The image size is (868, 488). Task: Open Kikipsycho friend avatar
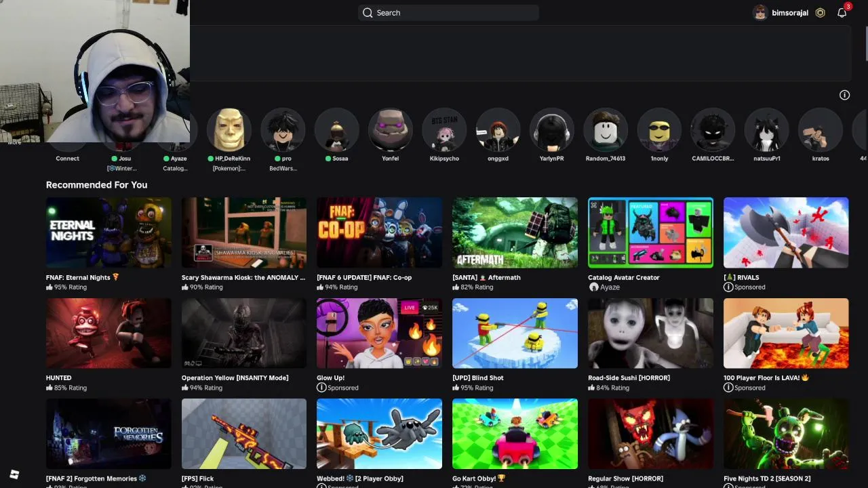pos(444,129)
